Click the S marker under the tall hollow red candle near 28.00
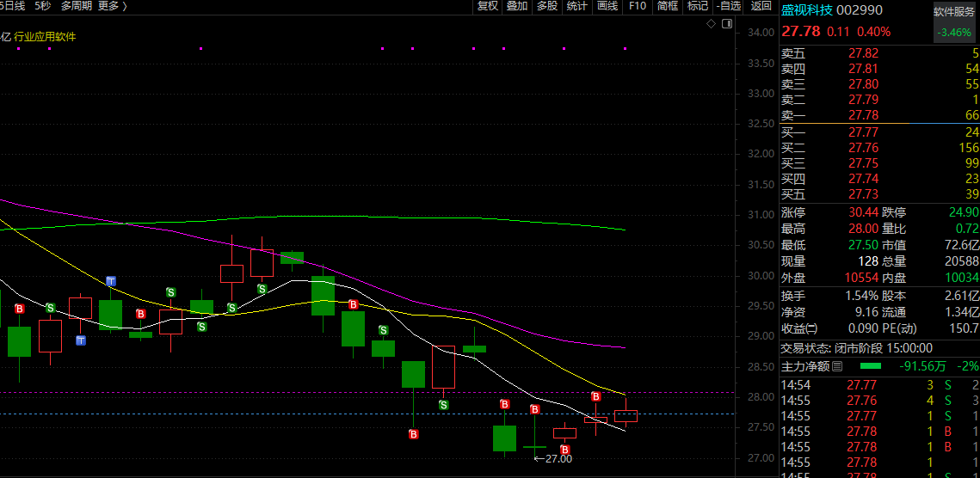The width and height of the screenshot is (980, 478). [x=443, y=405]
